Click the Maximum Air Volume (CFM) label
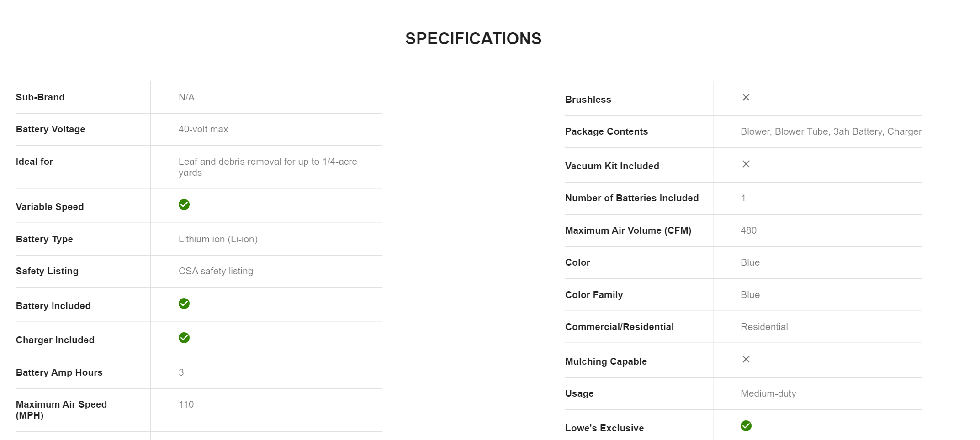This screenshot has width=980, height=440. (628, 230)
